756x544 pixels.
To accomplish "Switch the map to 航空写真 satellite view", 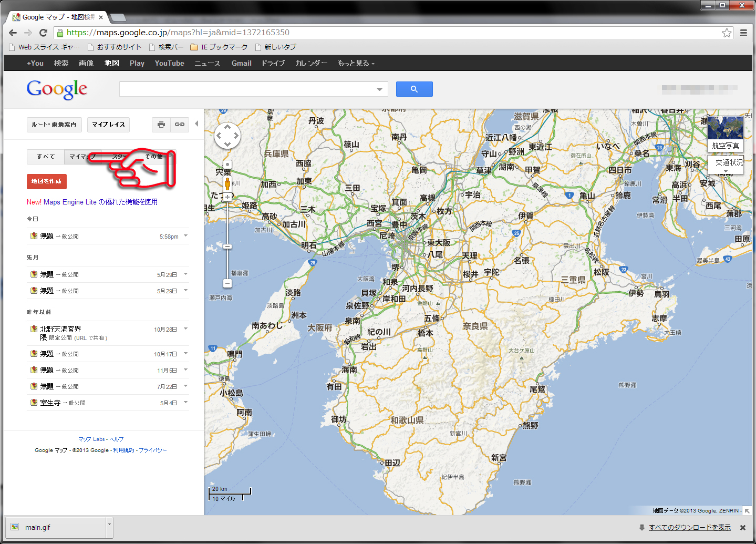I will pyautogui.click(x=725, y=134).
